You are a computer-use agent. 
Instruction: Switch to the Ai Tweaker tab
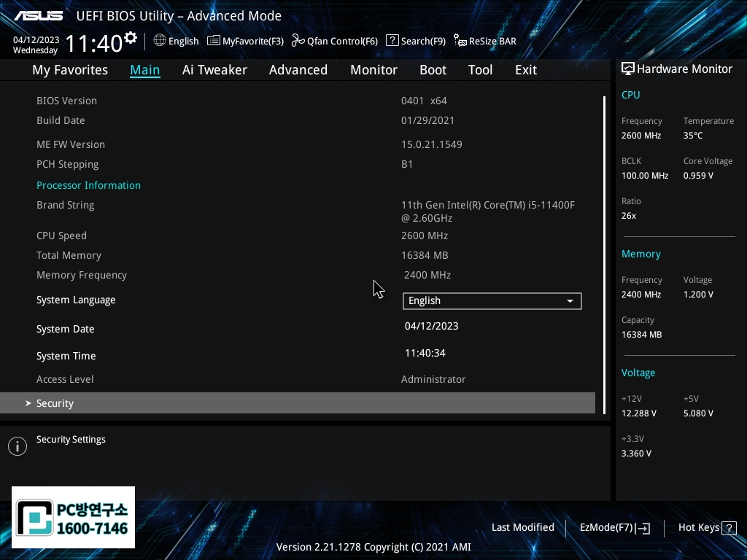coord(214,70)
